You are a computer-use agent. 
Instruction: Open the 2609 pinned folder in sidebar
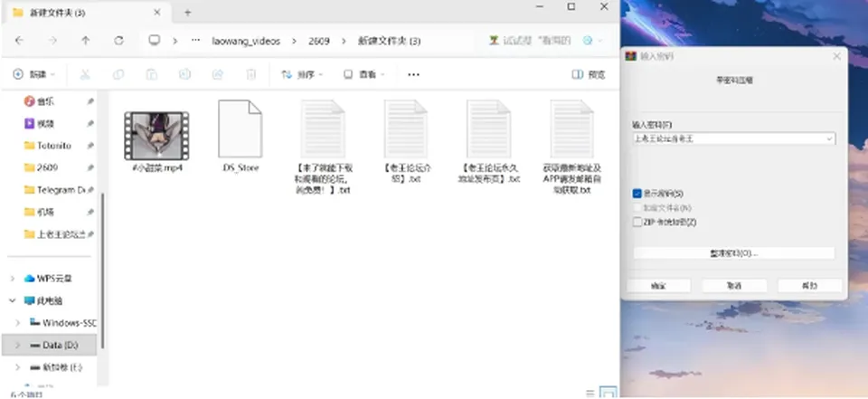(41, 167)
